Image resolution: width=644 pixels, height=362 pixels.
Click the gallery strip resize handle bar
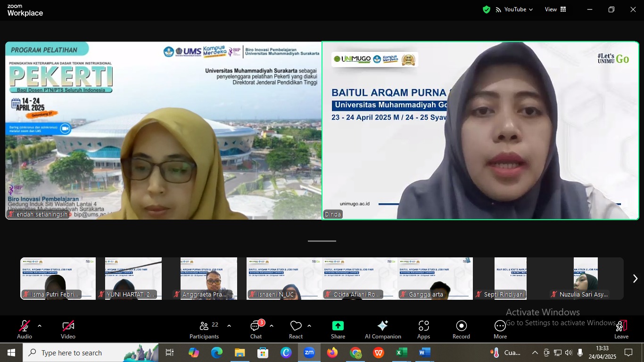322,241
